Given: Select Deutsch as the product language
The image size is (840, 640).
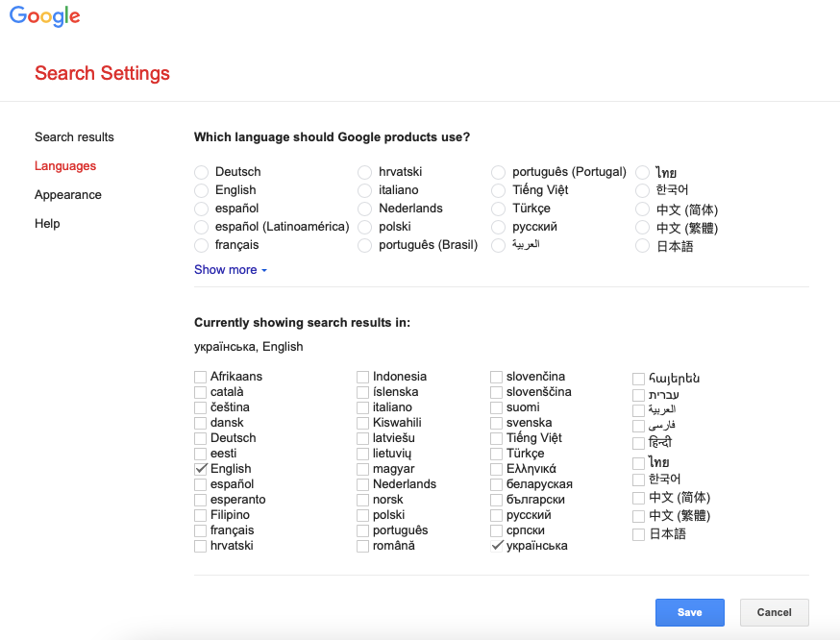Looking at the screenshot, I should click(201, 172).
